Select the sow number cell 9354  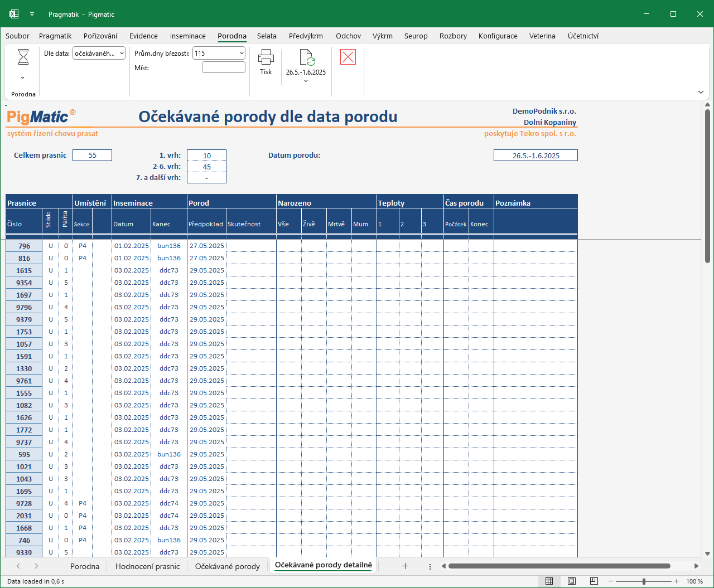pos(24,283)
